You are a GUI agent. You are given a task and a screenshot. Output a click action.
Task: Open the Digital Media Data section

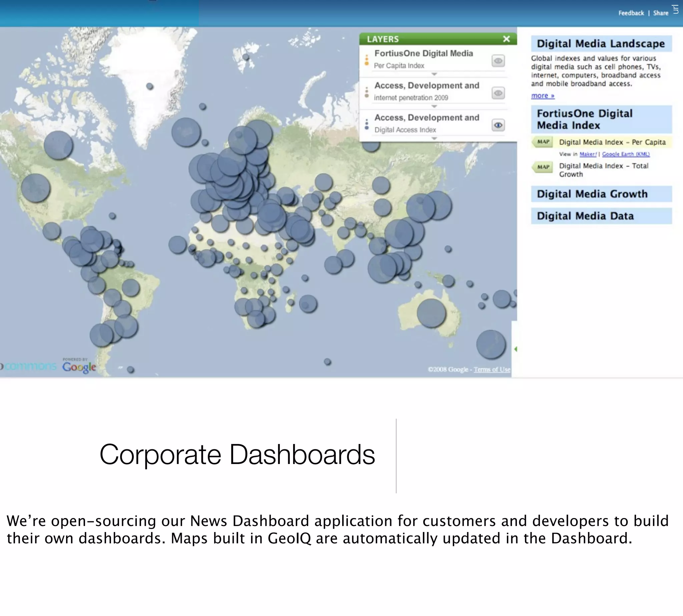601,216
